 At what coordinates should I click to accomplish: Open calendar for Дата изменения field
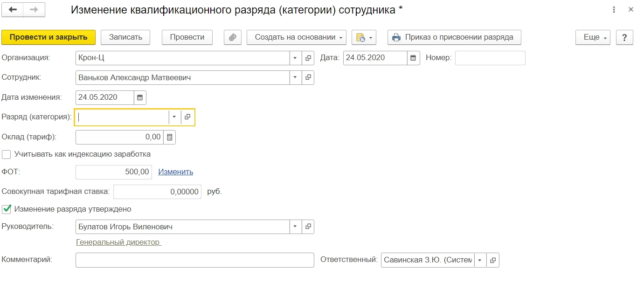[x=140, y=97]
